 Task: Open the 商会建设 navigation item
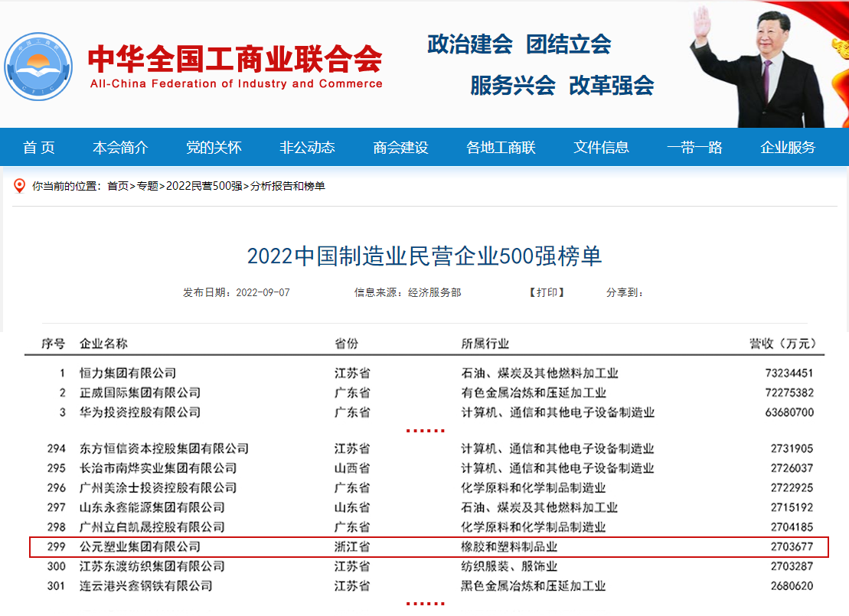[400, 147]
